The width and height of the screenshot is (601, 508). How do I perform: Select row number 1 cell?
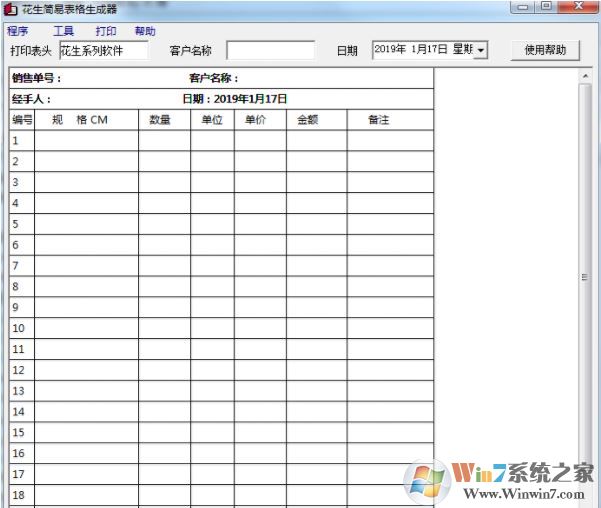click(22, 141)
